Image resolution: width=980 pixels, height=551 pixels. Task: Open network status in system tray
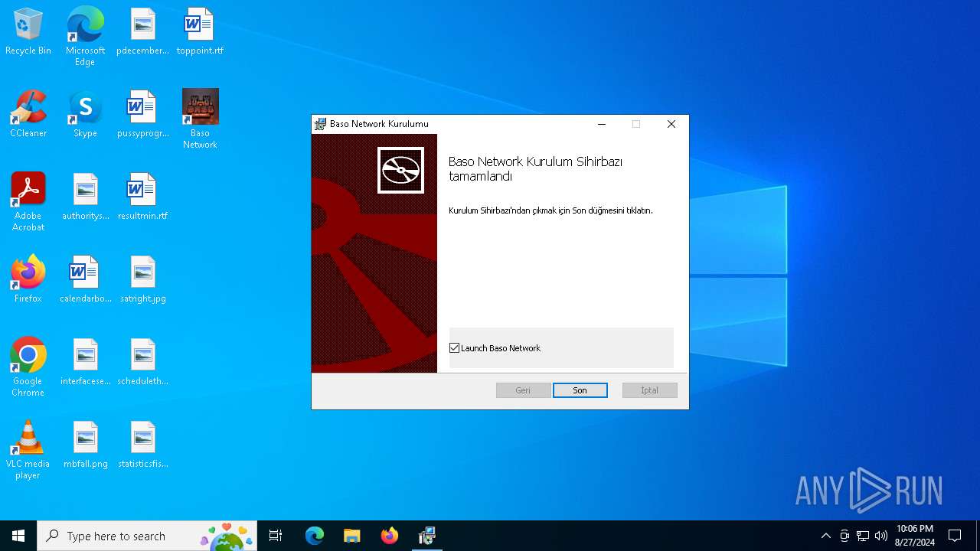(863, 536)
